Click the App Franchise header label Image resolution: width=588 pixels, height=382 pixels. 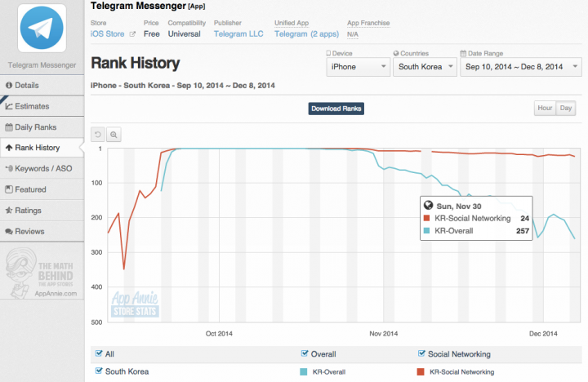tap(368, 23)
